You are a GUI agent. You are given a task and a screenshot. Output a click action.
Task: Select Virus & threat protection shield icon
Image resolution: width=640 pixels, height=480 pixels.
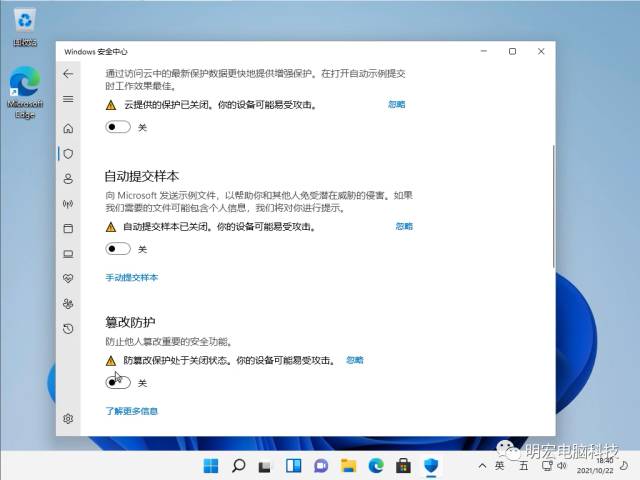[68, 154]
